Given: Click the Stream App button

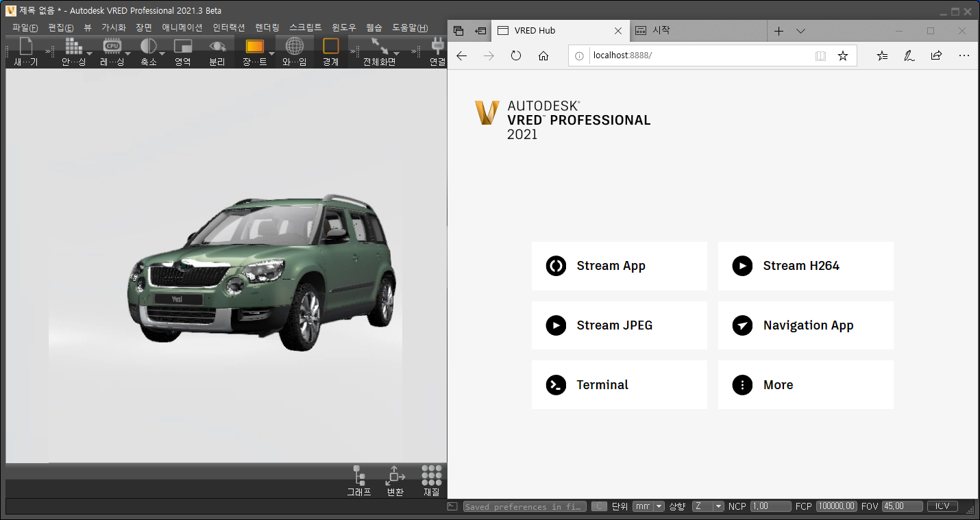Looking at the screenshot, I should [620, 266].
